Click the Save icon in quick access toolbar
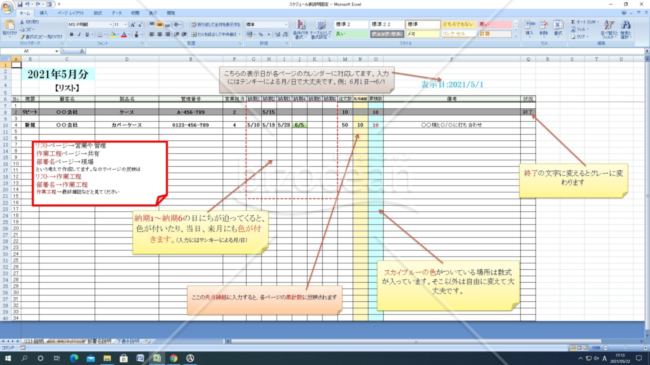The height and width of the screenshot is (365, 650). coord(20,4)
